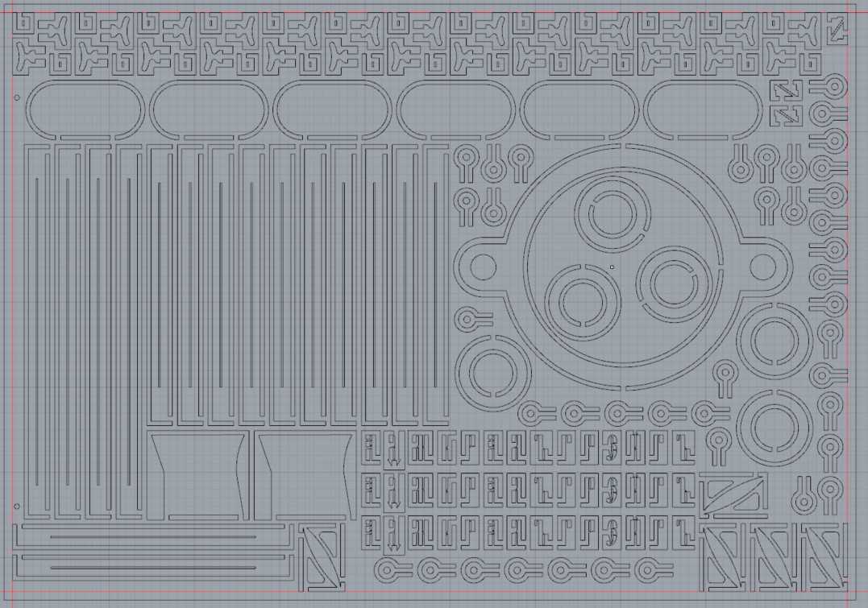The image size is (868, 608).
Task: Click the center point of the large circle
Action: 613,267
